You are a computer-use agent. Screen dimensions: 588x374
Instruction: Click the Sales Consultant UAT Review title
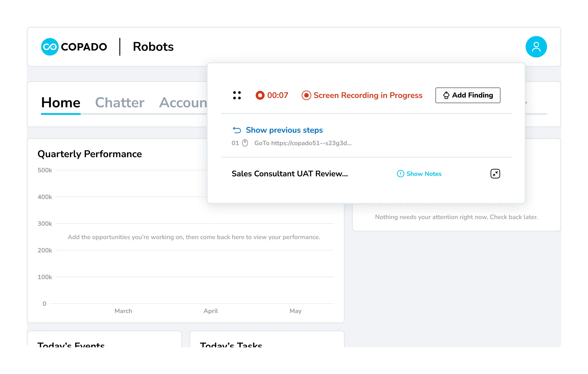pos(289,174)
